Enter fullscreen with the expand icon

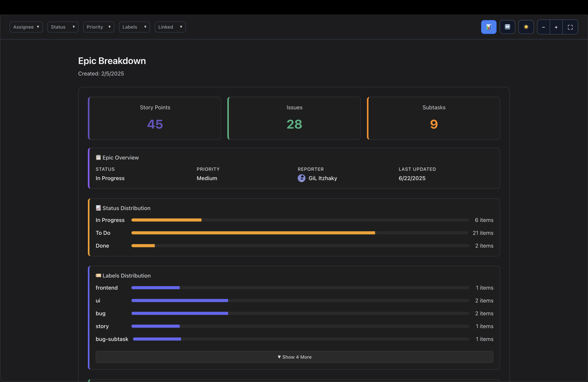[570, 27]
